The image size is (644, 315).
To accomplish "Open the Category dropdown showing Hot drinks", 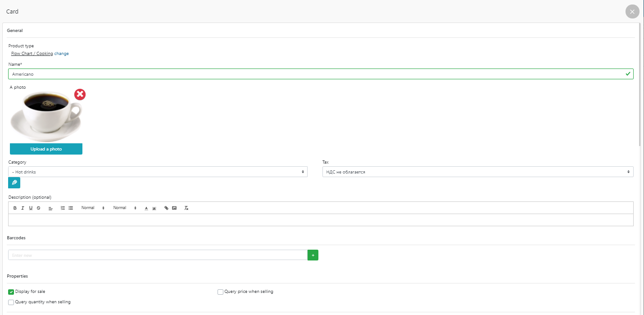I will click(x=158, y=172).
